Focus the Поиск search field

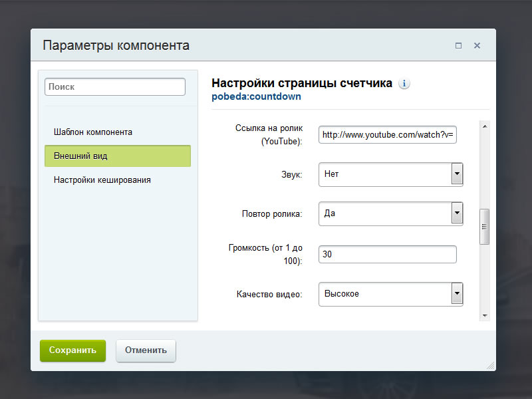(115, 87)
